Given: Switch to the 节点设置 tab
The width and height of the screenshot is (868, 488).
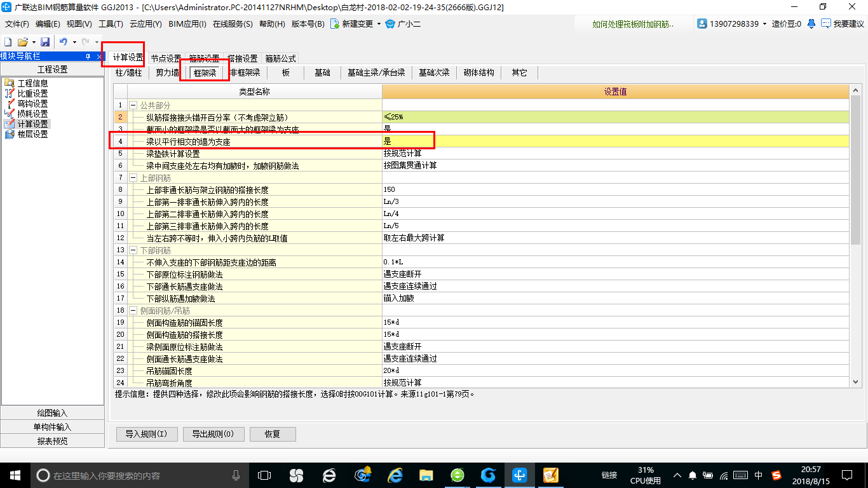Looking at the screenshot, I should coord(166,58).
